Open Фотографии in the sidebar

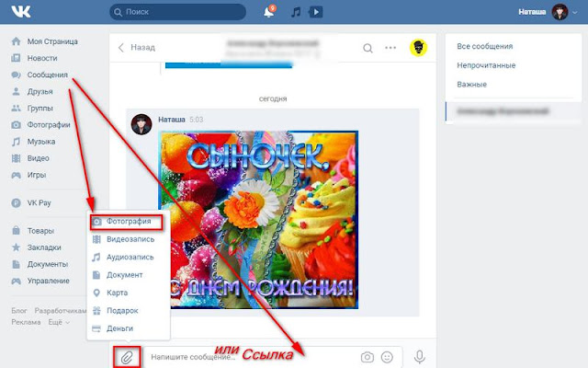click(49, 125)
